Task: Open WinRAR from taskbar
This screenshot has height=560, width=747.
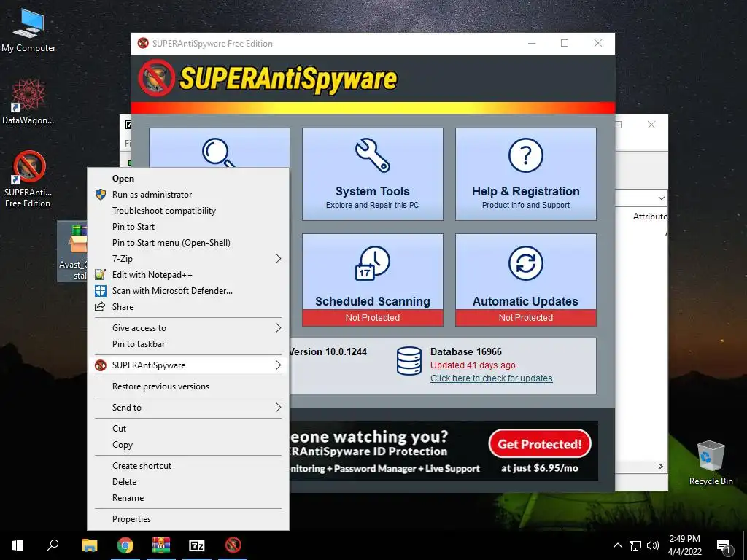Action: pos(161,545)
